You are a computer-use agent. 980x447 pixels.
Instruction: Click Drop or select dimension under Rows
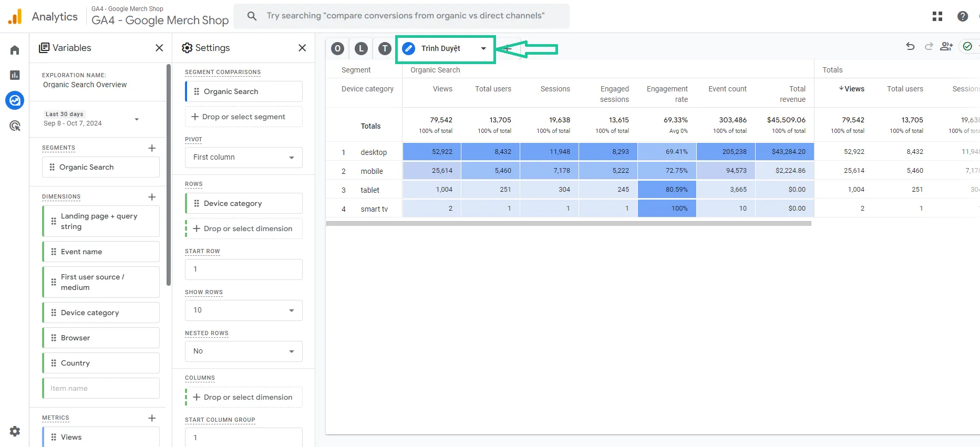click(x=244, y=228)
